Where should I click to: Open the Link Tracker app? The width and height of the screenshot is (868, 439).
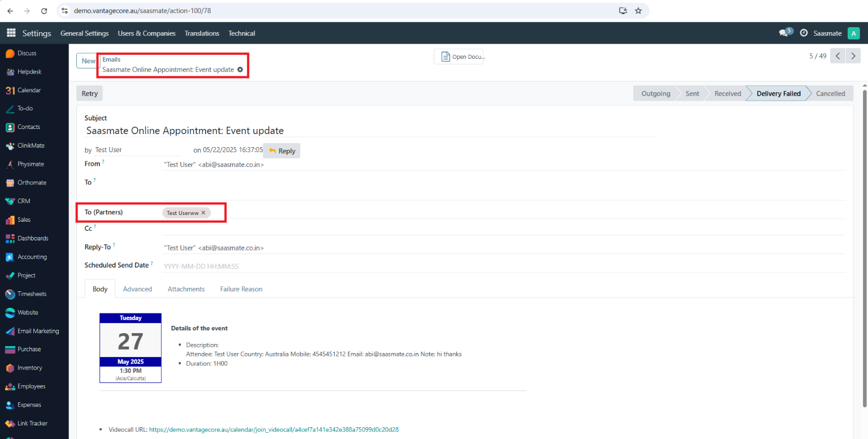point(33,423)
